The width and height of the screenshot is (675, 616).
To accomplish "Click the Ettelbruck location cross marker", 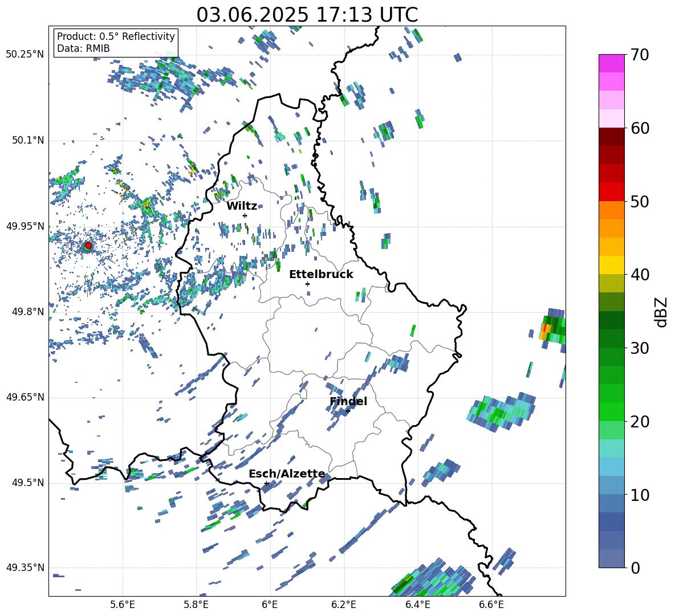I will [307, 284].
